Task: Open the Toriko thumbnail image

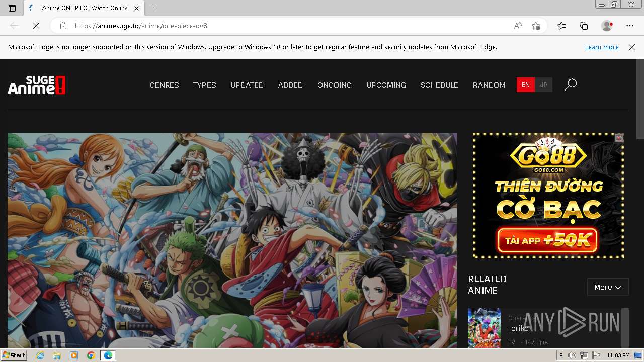Action: [x=484, y=328]
